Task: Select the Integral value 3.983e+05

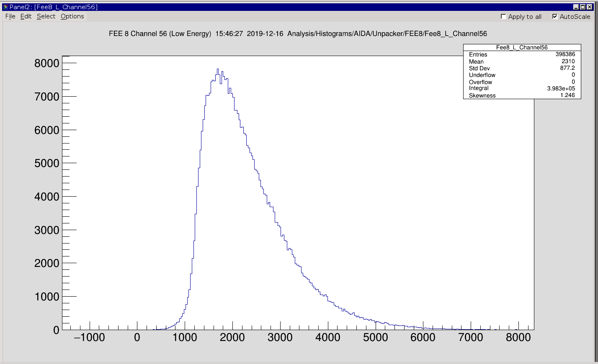Action: pyautogui.click(x=561, y=88)
